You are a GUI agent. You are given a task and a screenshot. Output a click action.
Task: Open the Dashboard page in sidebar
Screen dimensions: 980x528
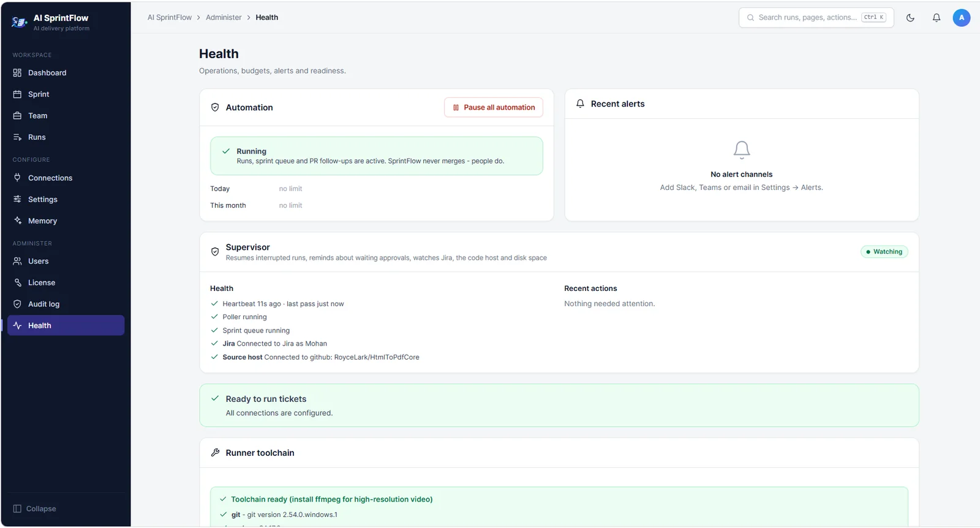coord(66,73)
